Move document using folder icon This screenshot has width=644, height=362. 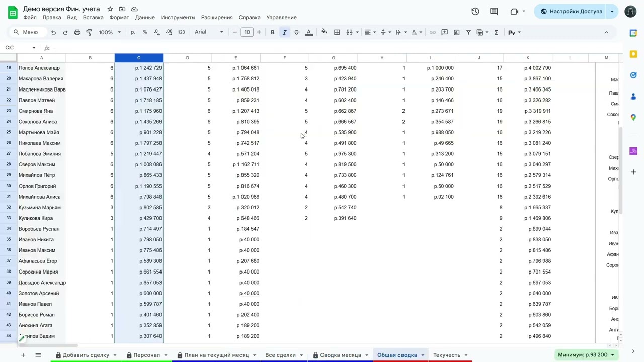122,9
